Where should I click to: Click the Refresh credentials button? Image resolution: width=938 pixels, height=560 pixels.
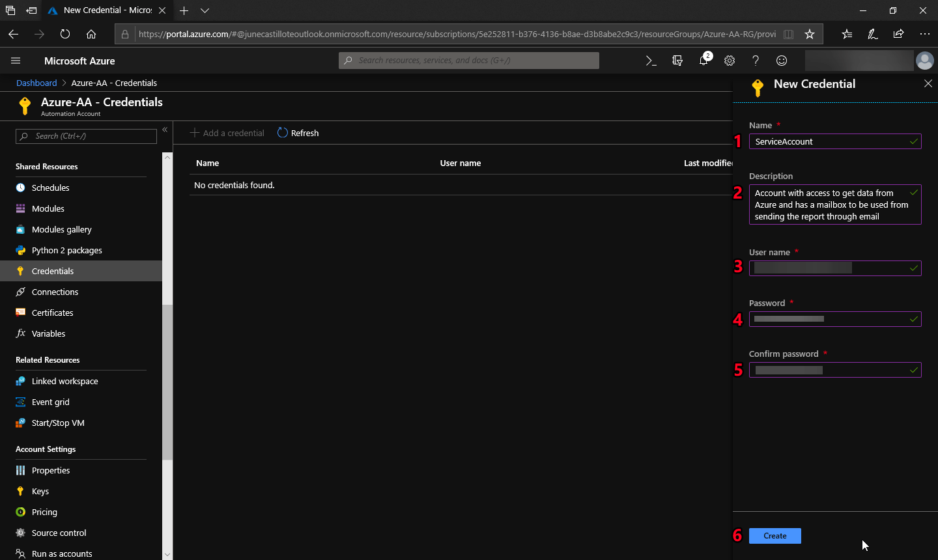tap(298, 133)
